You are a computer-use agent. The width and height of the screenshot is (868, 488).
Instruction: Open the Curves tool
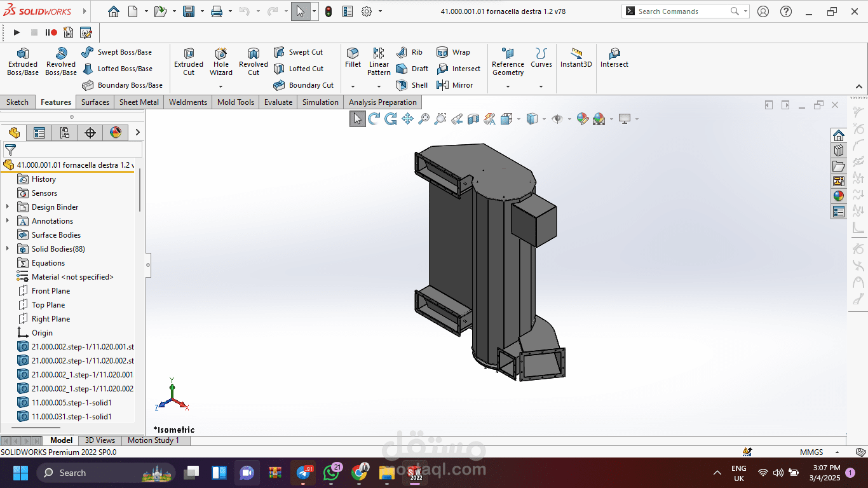(541, 58)
